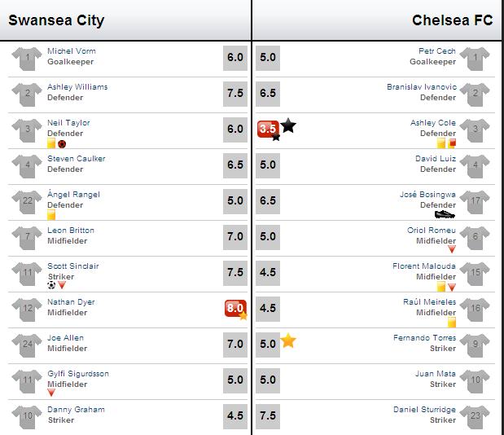Viewport: 504px width, 435px height.
Task: Click the red substitution arrow under Oriol Romeu
Action: pos(452,249)
